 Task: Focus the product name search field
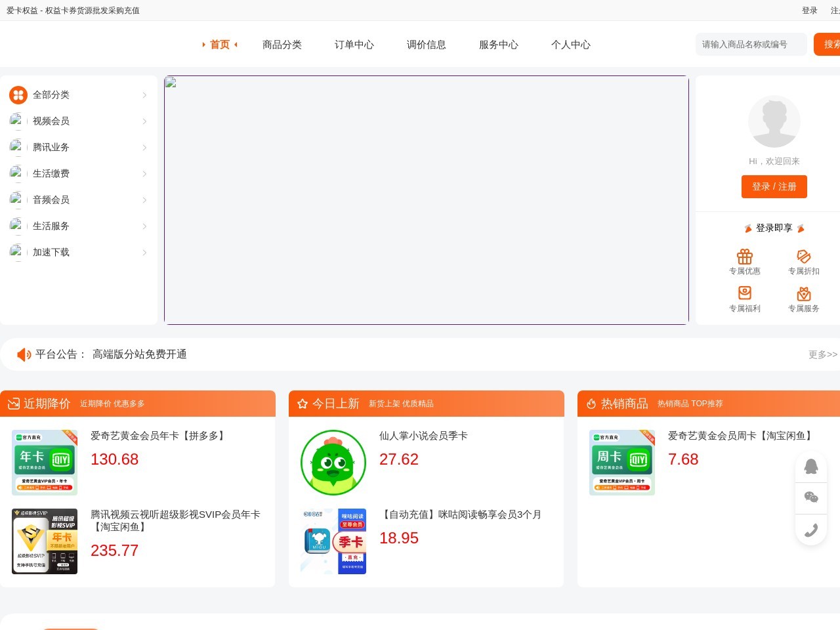click(751, 45)
